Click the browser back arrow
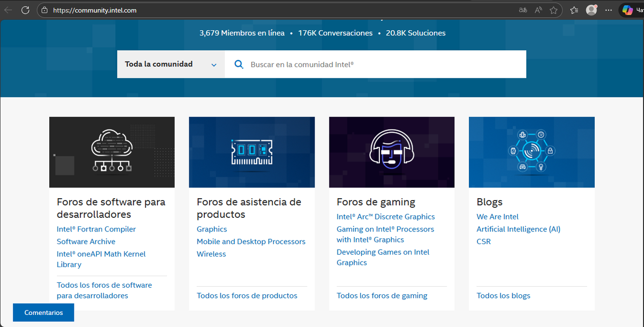 (x=8, y=10)
